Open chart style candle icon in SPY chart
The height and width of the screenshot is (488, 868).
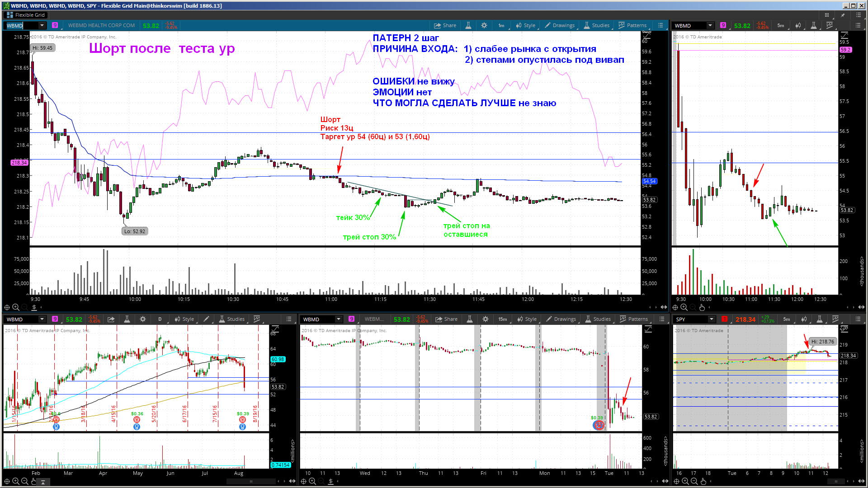coord(804,319)
